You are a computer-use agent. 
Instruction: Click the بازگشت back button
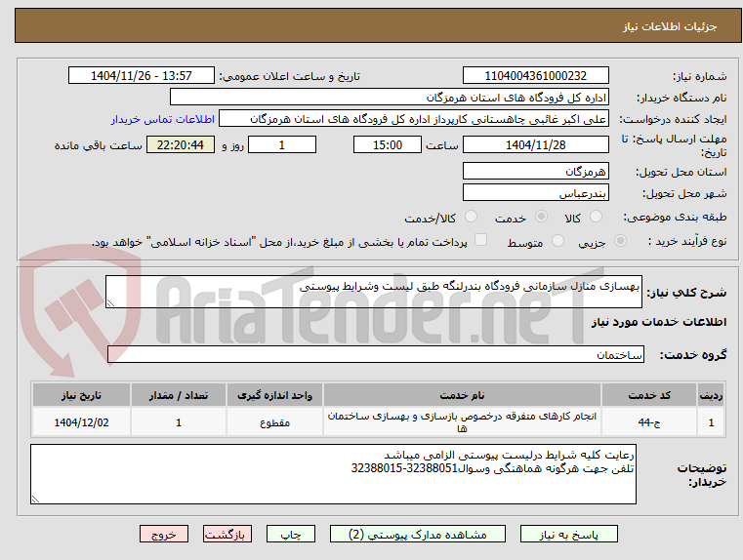227,534
